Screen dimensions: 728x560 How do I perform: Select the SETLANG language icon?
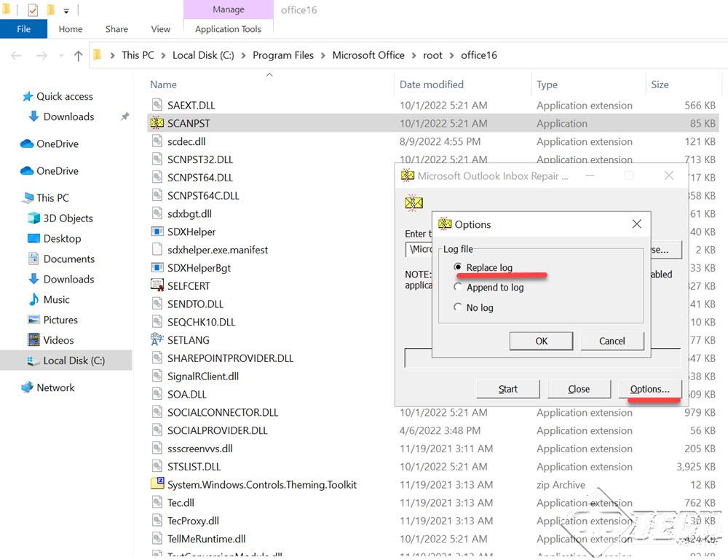157,339
